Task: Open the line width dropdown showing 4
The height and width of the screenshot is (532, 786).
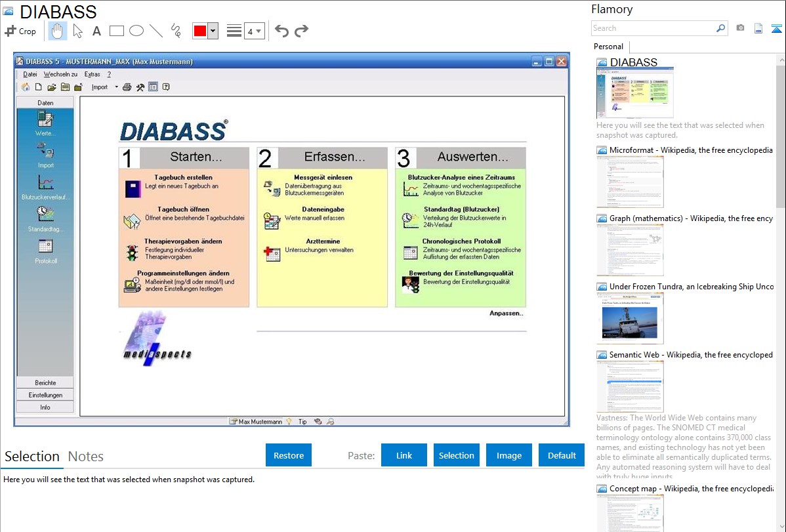Action: [255, 31]
